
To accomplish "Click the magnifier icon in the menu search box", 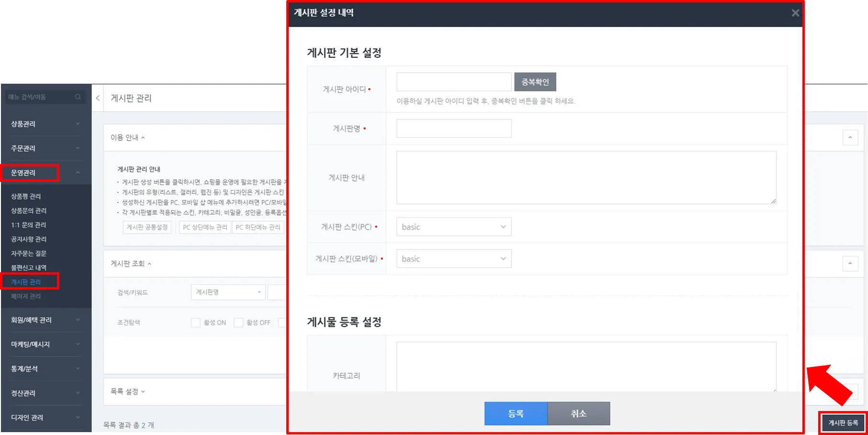I will [78, 97].
